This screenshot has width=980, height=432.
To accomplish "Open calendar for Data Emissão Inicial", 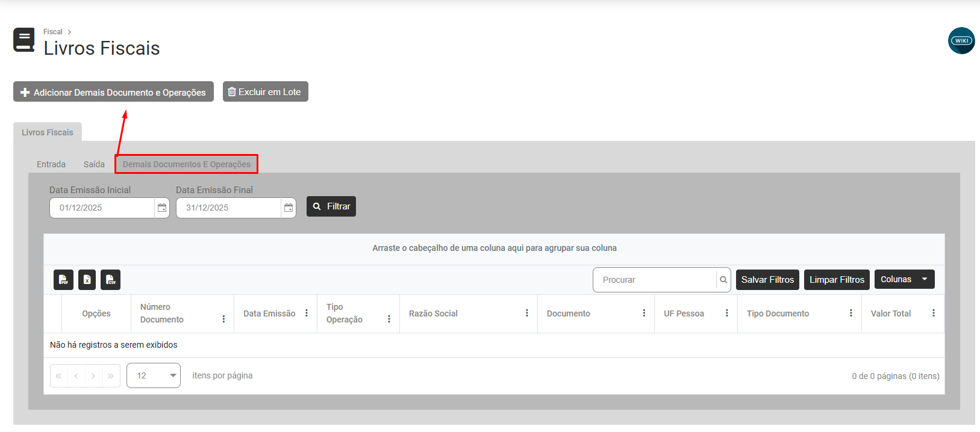I will pos(162,208).
